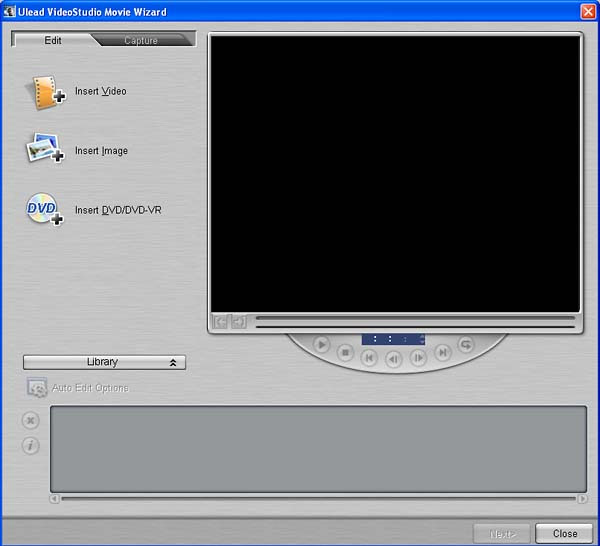This screenshot has width=600, height=546.
Task: Click the clip list scroll-left arrow
Action: [54, 499]
